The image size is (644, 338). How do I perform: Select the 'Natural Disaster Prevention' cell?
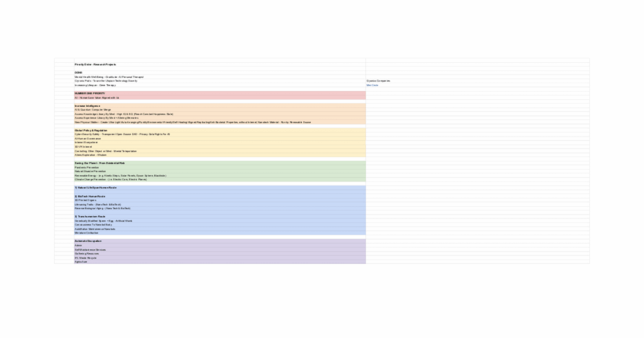click(219, 172)
